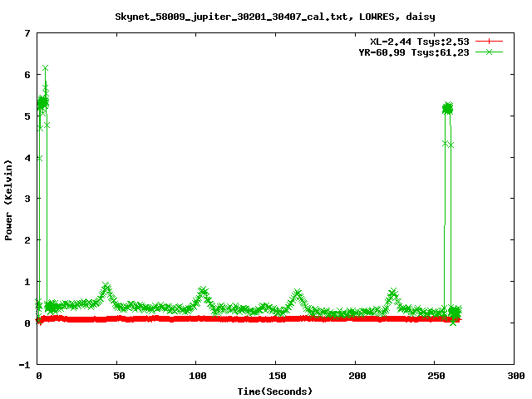This screenshot has height=399, width=532.
Task: Click the x-axis tick label 200
Action: click(357, 376)
